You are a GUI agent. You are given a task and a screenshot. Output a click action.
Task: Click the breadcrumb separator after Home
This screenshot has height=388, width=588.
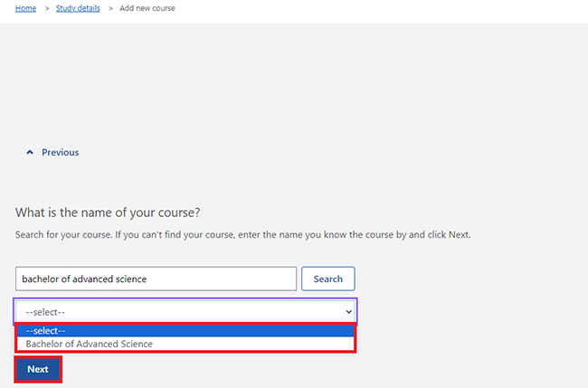[47, 8]
